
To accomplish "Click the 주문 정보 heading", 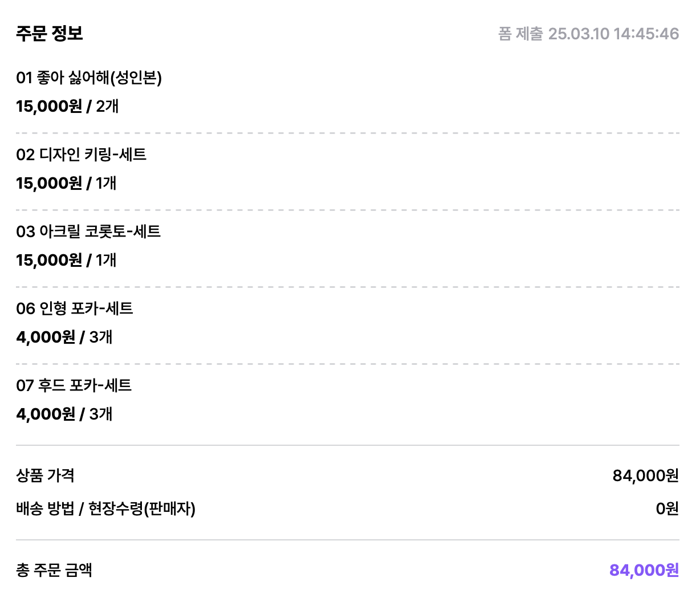I will pyautogui.click(x=50, y=33).
